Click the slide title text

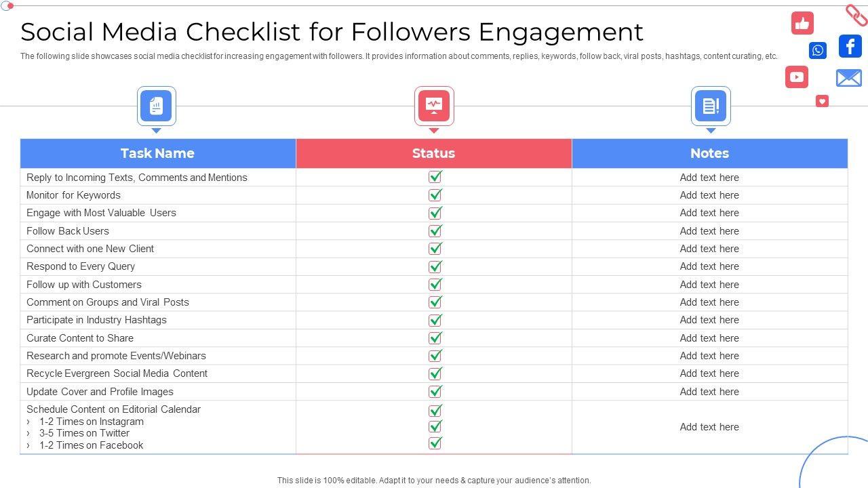pyautogui.click(x=332, y=32)
